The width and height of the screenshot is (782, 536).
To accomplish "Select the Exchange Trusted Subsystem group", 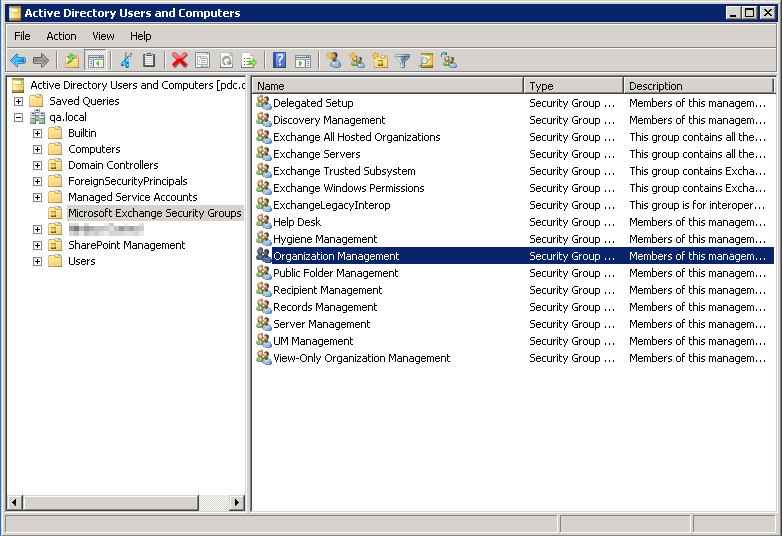I will click(344, 171).
